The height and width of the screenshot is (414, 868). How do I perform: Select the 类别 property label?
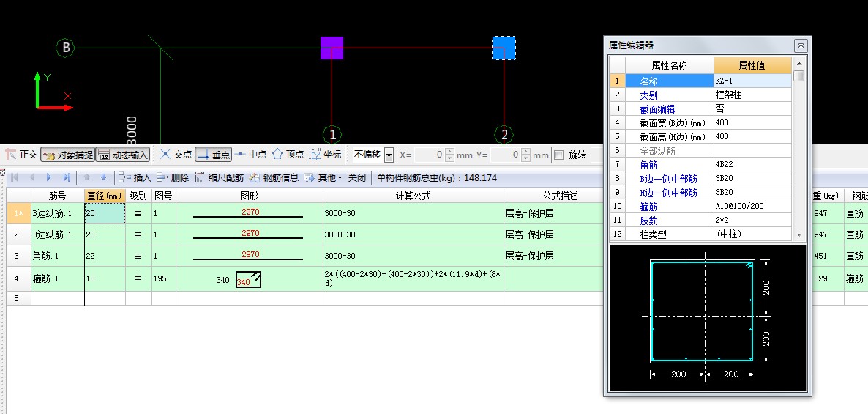(669, 95)
